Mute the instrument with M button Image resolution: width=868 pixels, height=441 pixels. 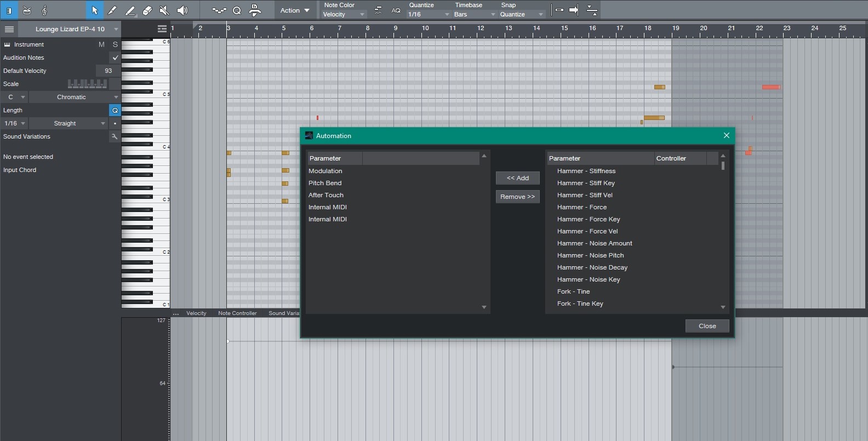[101, 44]
